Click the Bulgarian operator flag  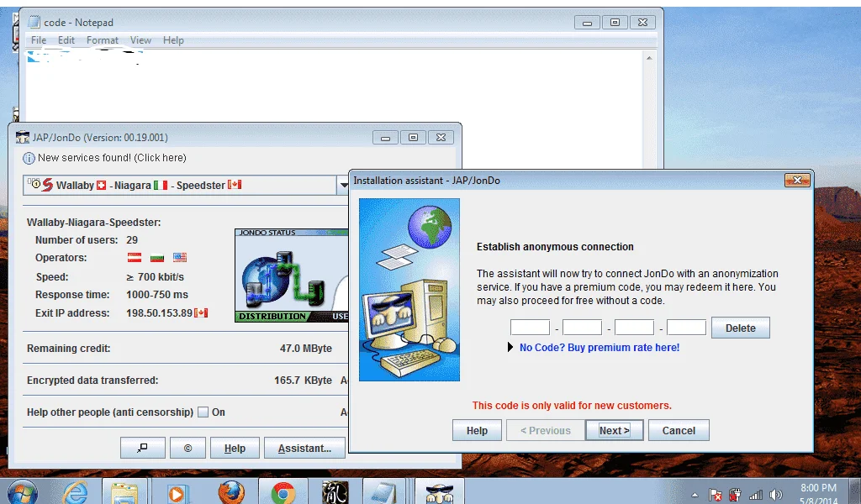pos(157,257)
